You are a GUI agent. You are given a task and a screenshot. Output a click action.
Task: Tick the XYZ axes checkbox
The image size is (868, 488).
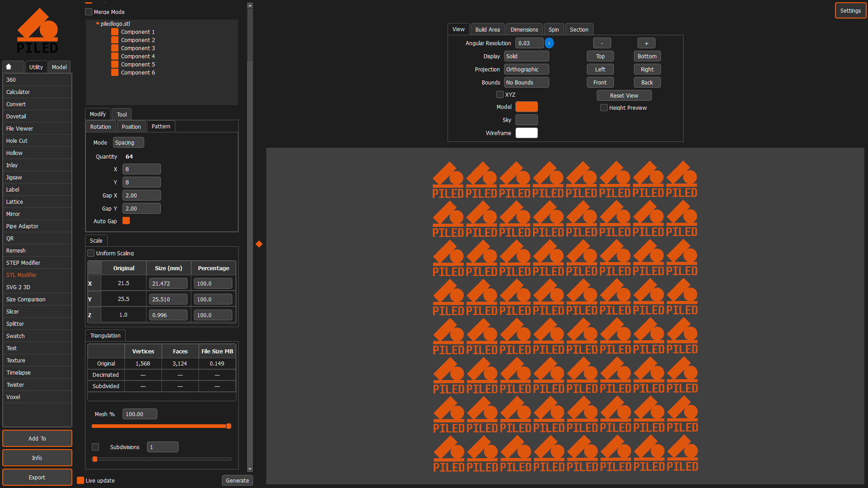(500, 94)
